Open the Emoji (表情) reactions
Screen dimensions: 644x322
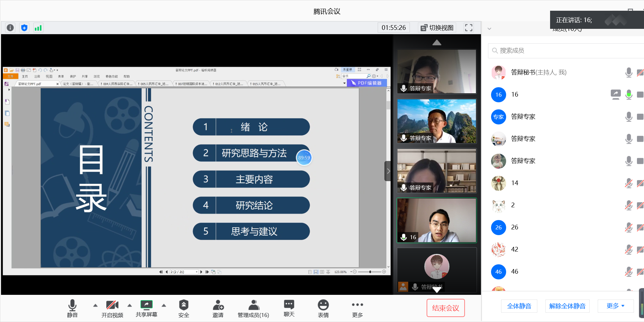[323, 308]
